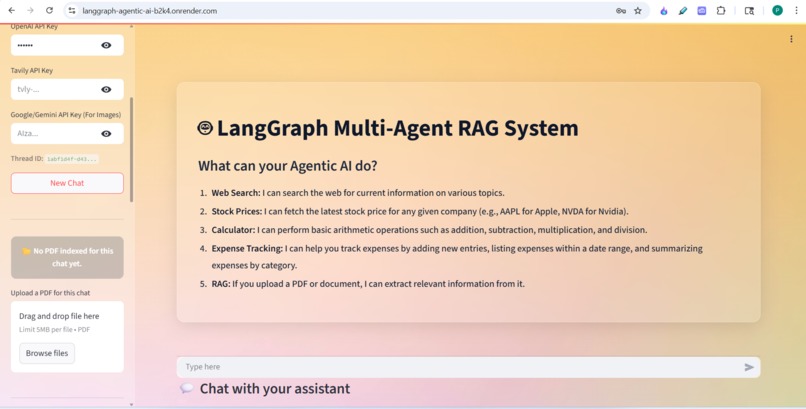The height and width of the screenshot is (409, 806).
Task: Unhide the Google/Gemini API key with the eye icon
Action: coord(106,134)
